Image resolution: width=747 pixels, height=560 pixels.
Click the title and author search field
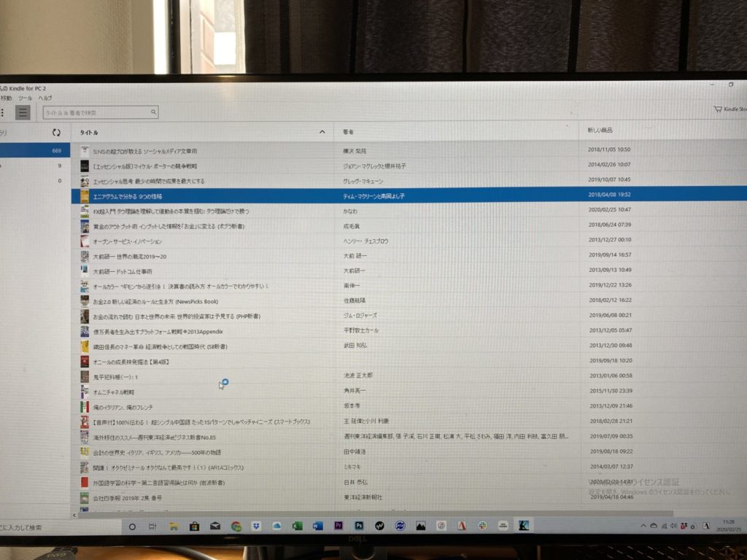point(101,112)
